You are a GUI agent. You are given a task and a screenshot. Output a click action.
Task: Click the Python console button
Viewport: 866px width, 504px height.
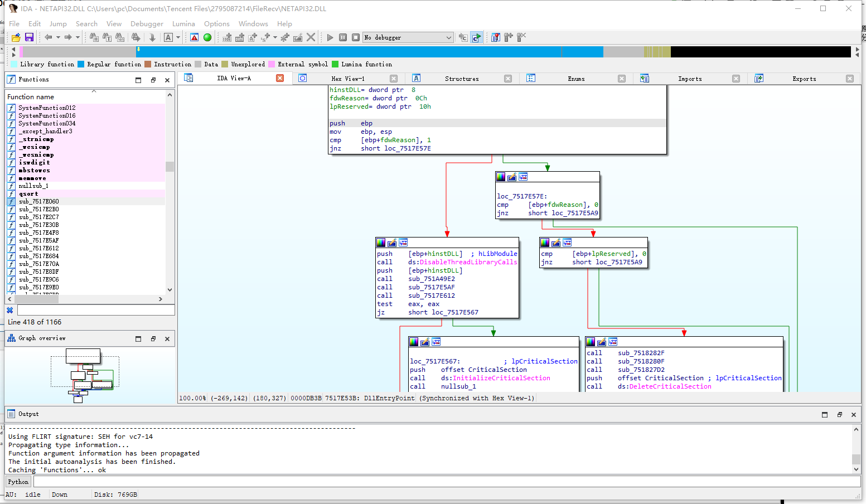pyautogui.click(x=18, y=482)
